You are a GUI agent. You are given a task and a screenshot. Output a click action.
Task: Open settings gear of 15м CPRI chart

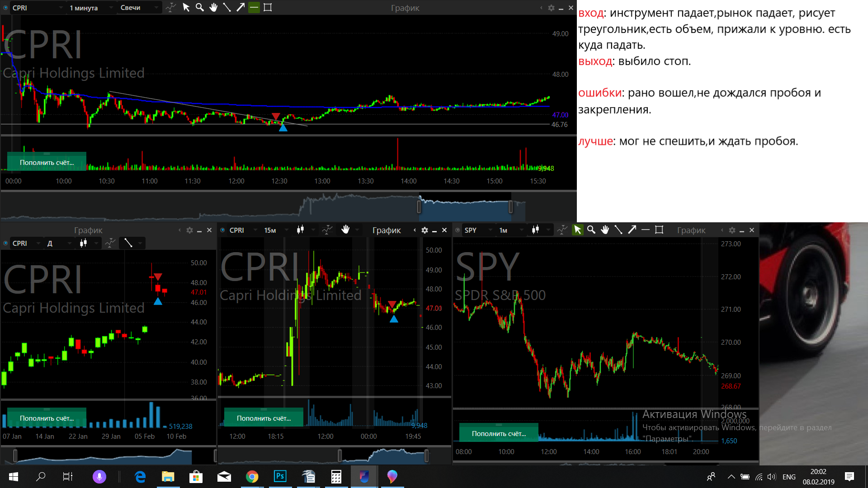pos(425,230)
